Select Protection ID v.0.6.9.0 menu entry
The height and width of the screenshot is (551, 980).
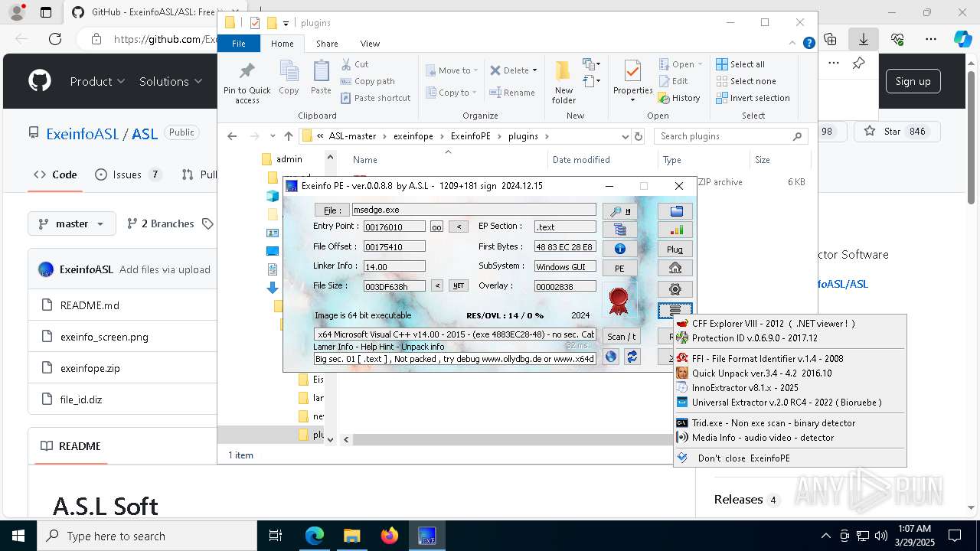790,337
